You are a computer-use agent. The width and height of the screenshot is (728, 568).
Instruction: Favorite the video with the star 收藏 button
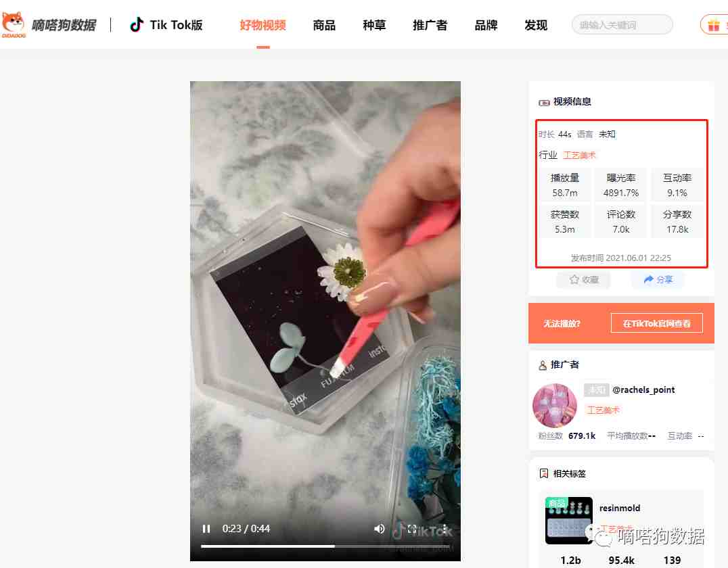584,279
